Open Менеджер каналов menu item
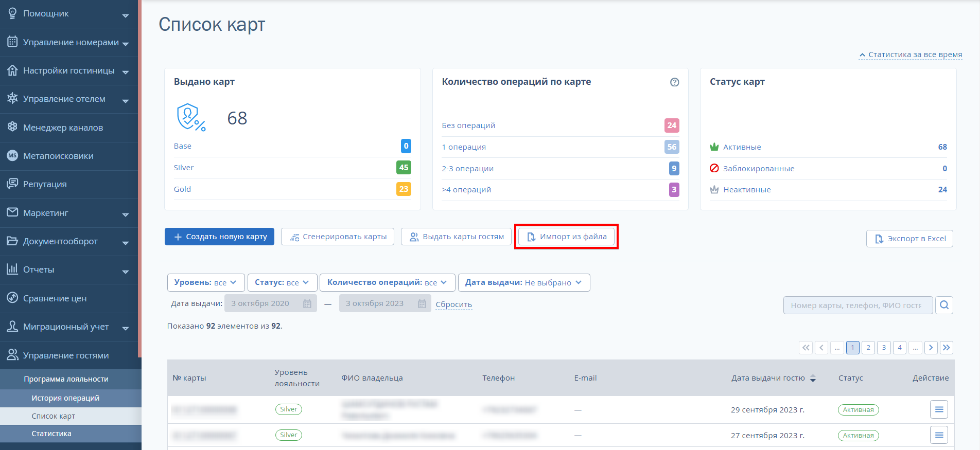Screen dimensions: 980x450 click(x=69, y=128)
